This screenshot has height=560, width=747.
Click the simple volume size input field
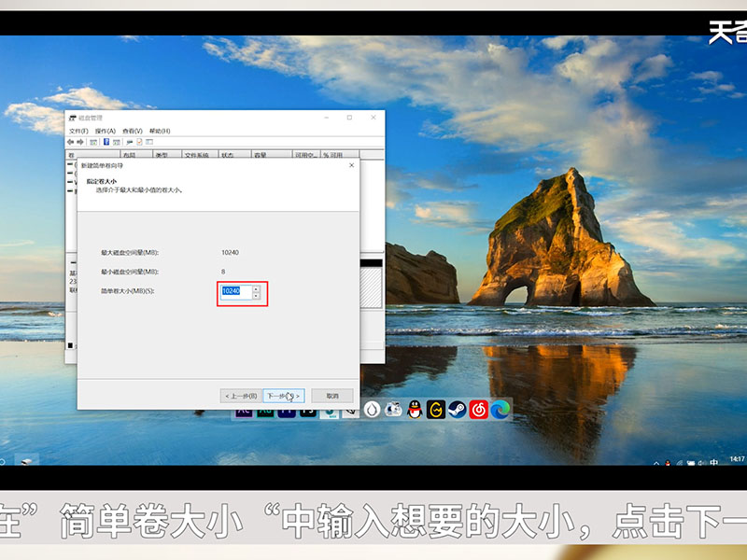236,292
